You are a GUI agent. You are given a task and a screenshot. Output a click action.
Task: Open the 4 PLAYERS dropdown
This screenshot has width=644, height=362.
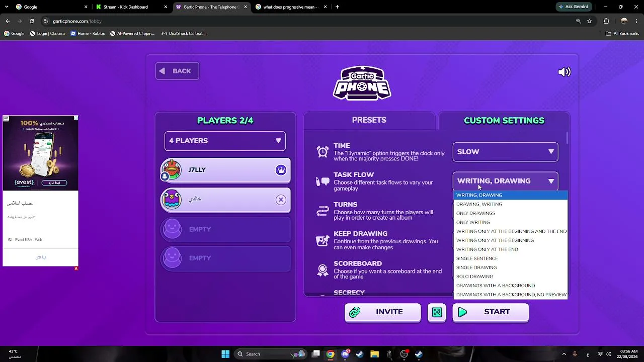[225, 141]
